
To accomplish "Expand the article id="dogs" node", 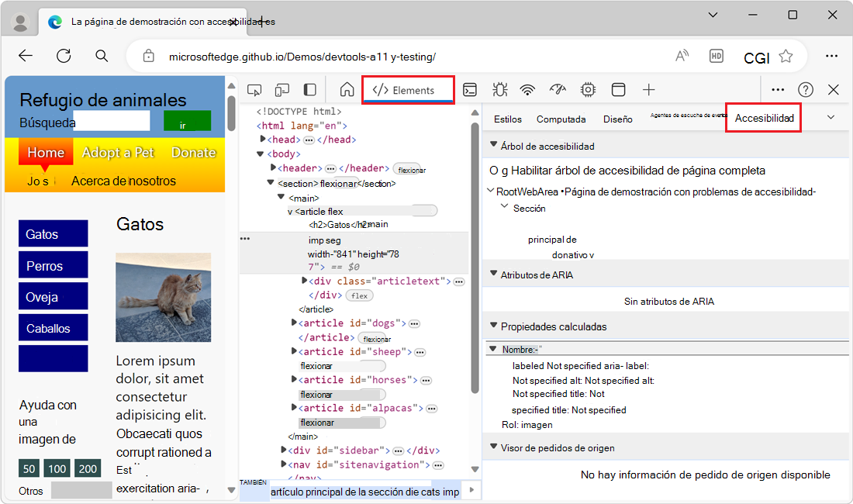I will click(x=294, y=323).
